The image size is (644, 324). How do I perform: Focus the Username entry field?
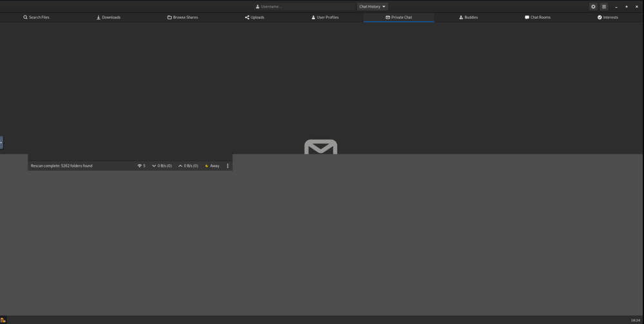pos(305,6)
